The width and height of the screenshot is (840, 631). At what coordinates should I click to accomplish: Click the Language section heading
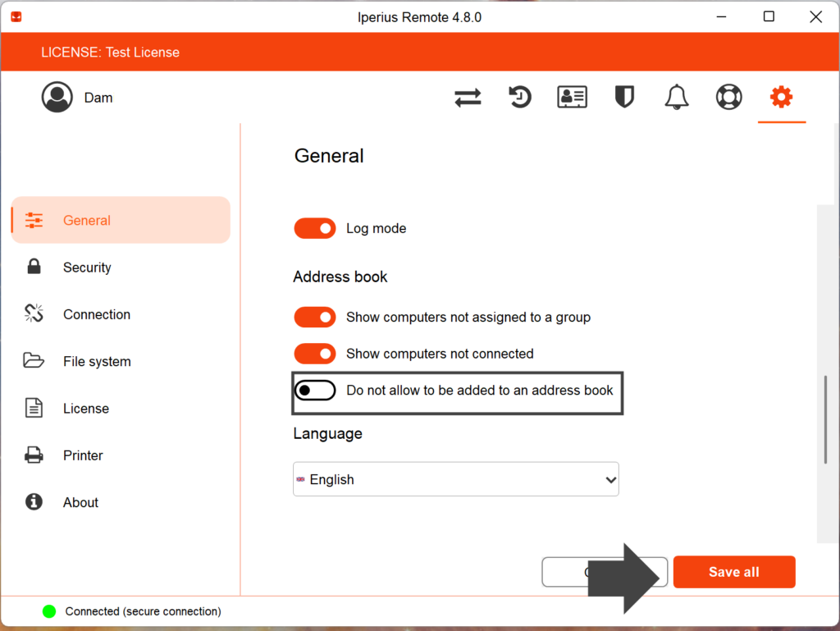[x=328, y=433]
